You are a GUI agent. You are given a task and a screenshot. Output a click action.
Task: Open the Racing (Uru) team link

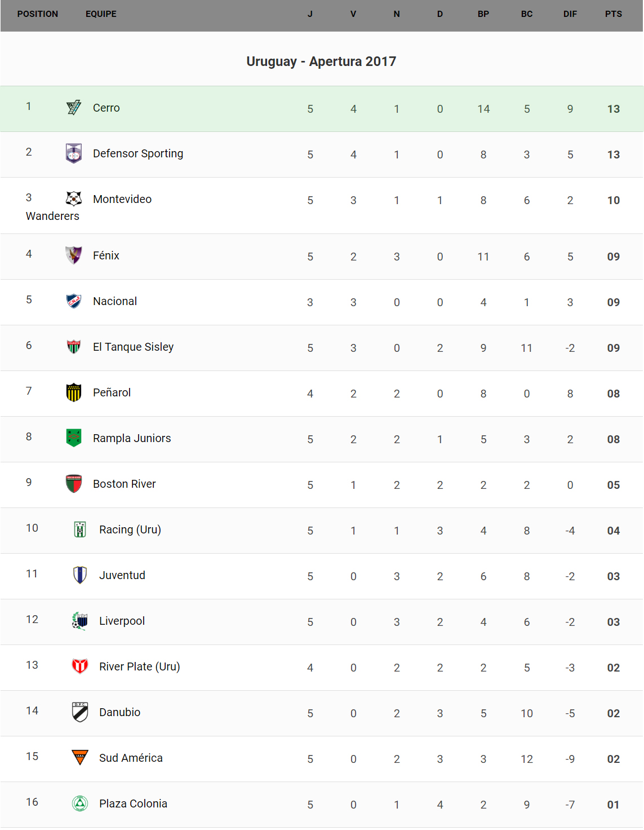[x=130, y=529]
